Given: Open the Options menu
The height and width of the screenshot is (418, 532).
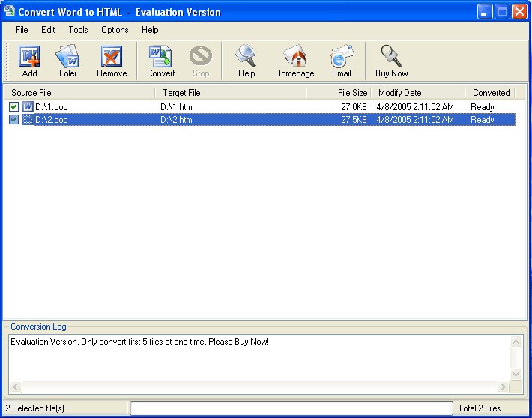Looking at the screenshot, I should pos(115,30).
